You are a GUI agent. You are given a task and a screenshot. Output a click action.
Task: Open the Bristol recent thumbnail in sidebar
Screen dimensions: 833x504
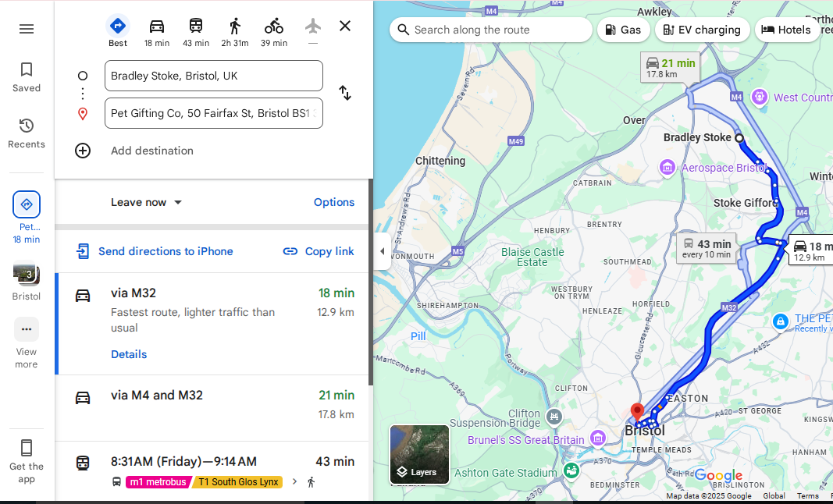point(27,282)
